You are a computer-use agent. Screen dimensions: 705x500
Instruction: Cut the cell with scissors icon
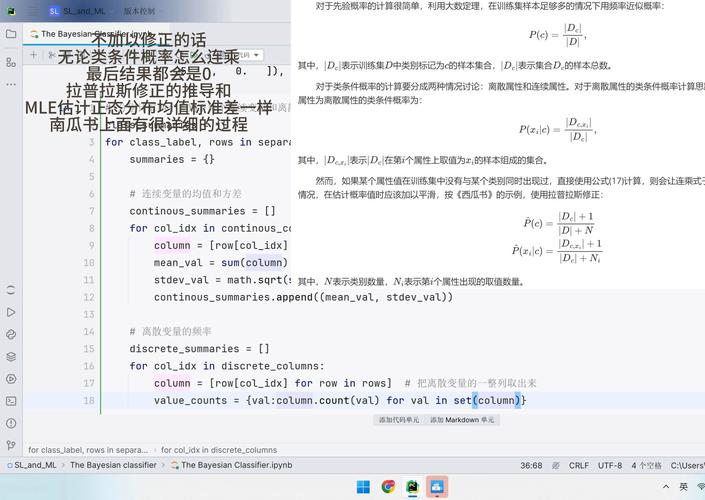(x=52, y=55)
